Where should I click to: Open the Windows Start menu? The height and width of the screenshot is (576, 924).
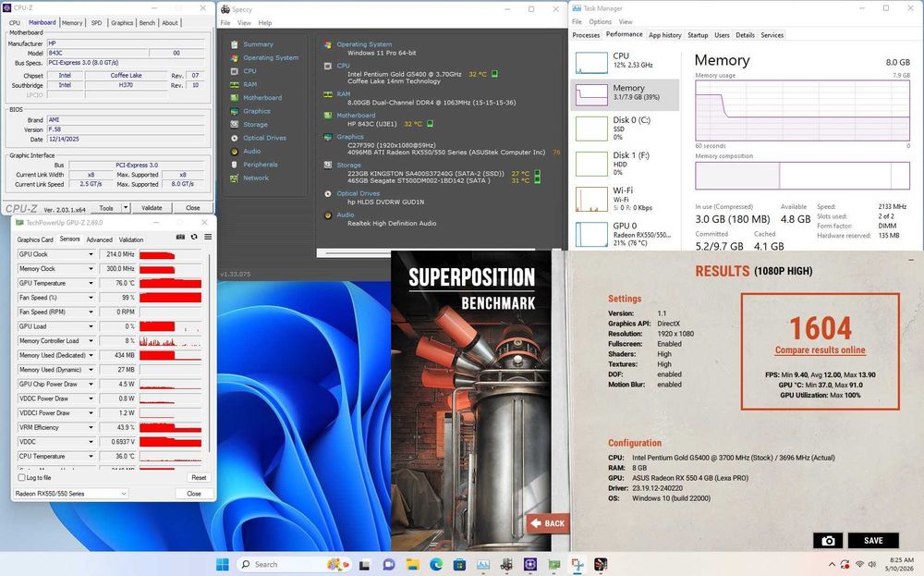(222, 564)
